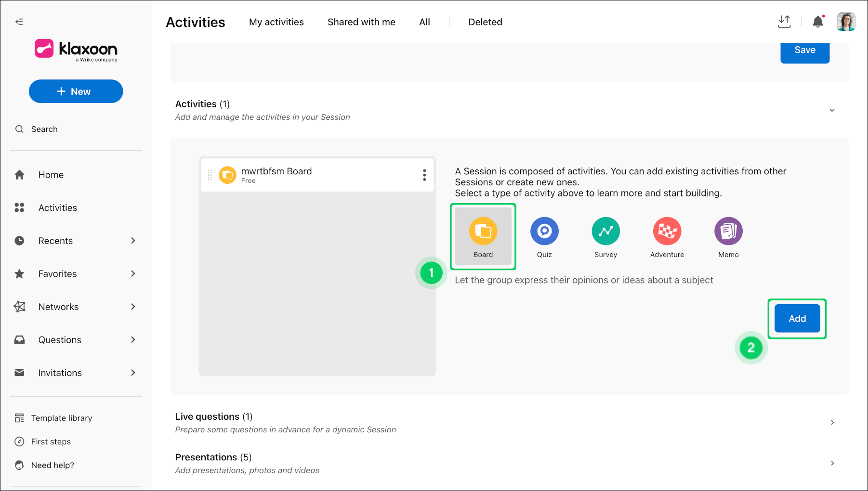
Task: Select the Quiz activity icon
Action: point(544,231)
